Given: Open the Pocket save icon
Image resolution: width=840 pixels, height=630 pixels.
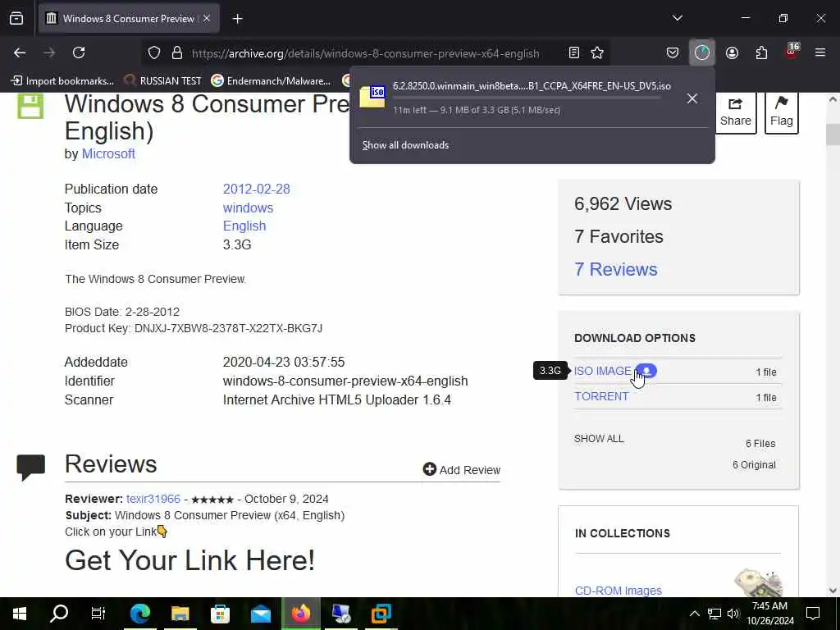Looking at the screenshot, I should coord(673,52).
